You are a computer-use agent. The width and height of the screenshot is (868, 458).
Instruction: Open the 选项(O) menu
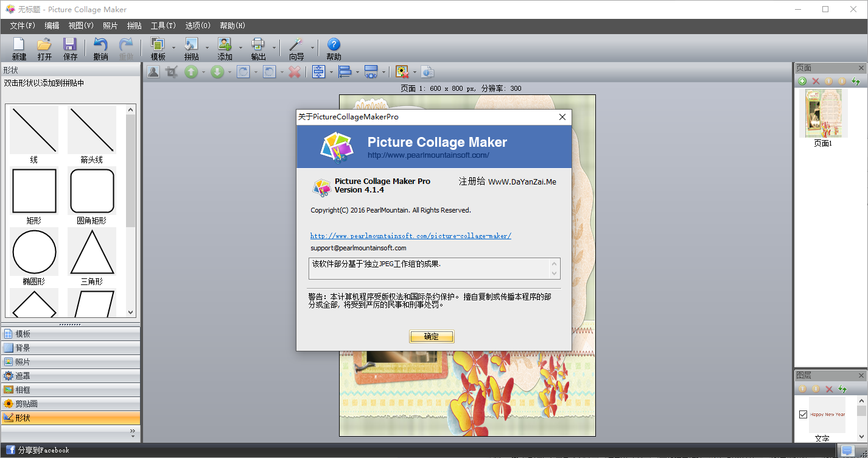[x=198, y=26]
